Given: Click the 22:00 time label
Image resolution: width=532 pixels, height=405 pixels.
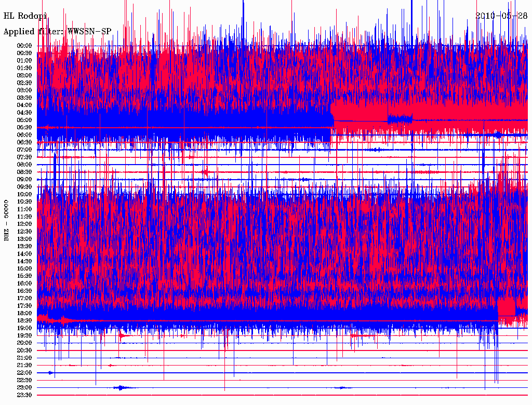Looking at the screenshot, I should 24,373.
